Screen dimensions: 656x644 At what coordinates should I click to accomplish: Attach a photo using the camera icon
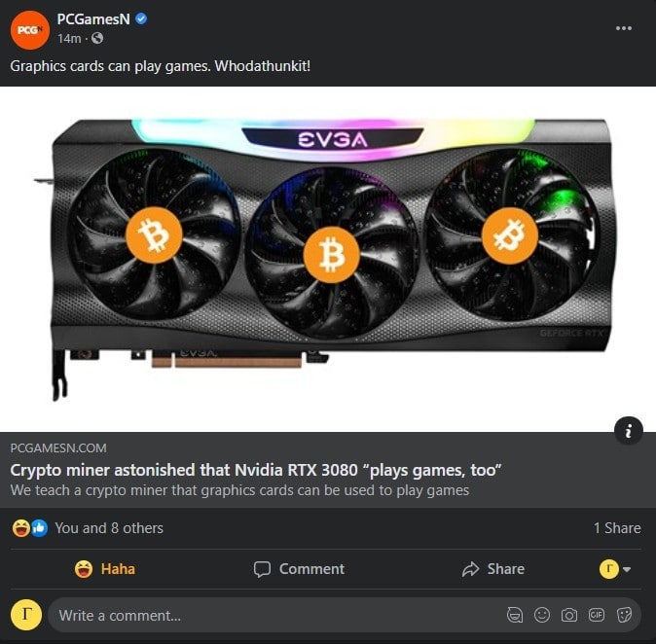pyautogui.click(x=569, y=615)
